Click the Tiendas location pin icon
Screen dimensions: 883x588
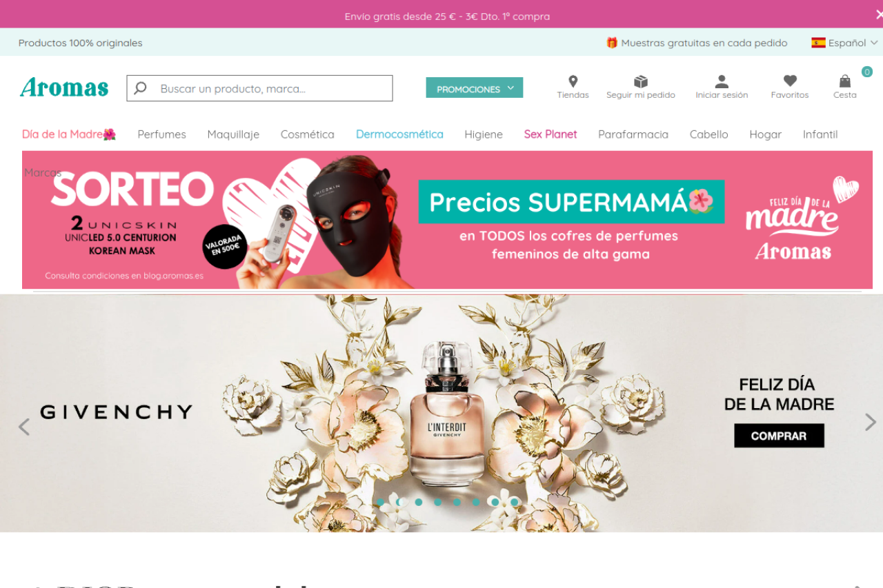point(573,81)
